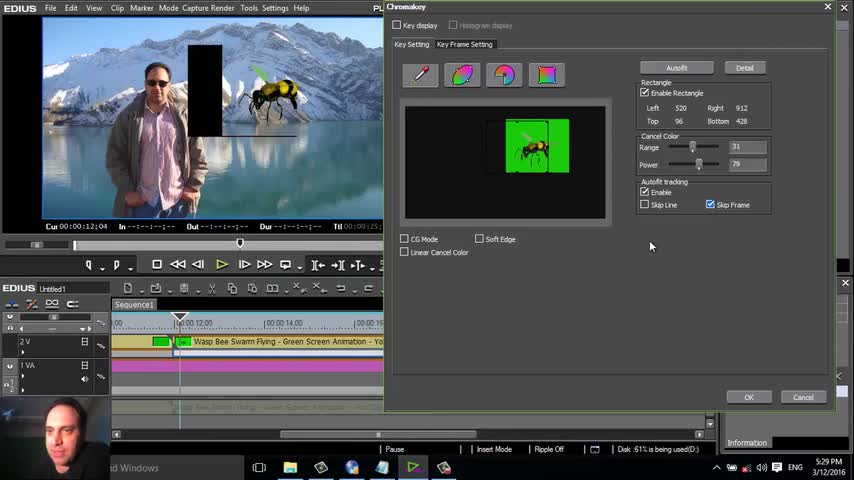The image size is (854, 480).
Task: Open the Marker menu
Action: click(142, 8)
